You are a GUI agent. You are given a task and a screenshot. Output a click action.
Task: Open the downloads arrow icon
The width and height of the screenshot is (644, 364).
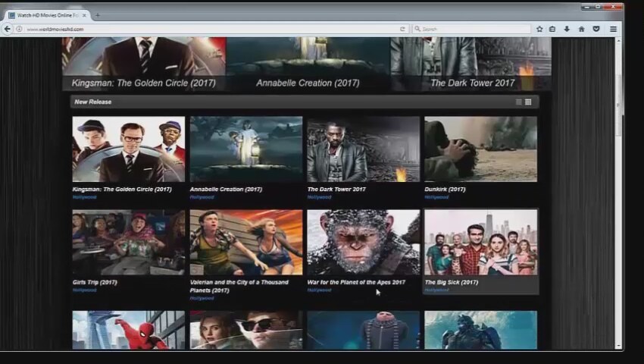tap(567, 30)
